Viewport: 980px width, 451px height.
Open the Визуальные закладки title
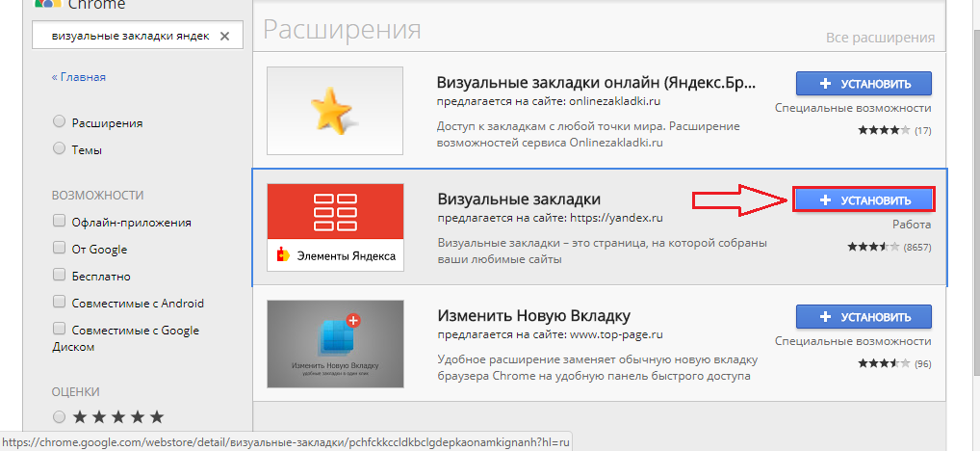coord(519,199)
